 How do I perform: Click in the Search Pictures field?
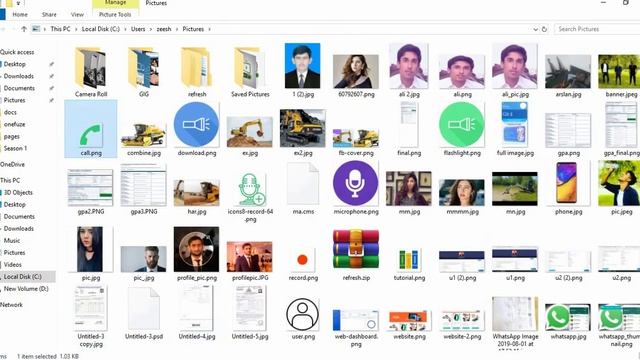[x=597, y=29]
